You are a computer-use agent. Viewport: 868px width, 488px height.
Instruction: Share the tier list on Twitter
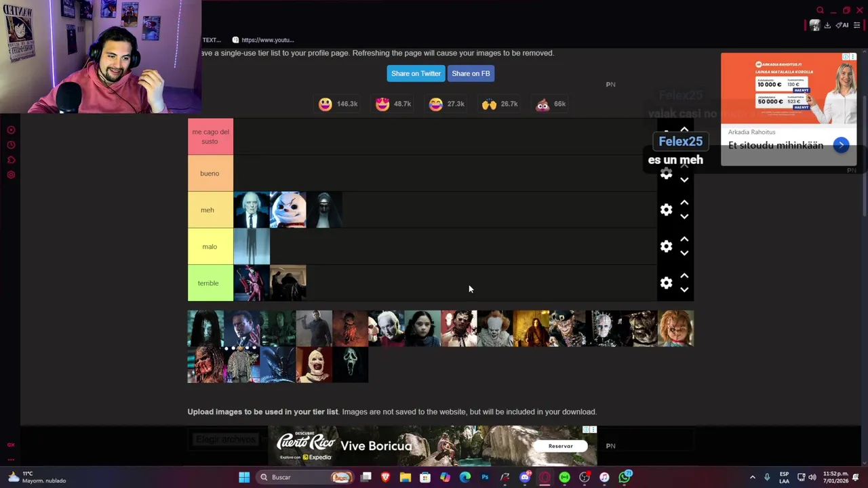pos(416,73)
